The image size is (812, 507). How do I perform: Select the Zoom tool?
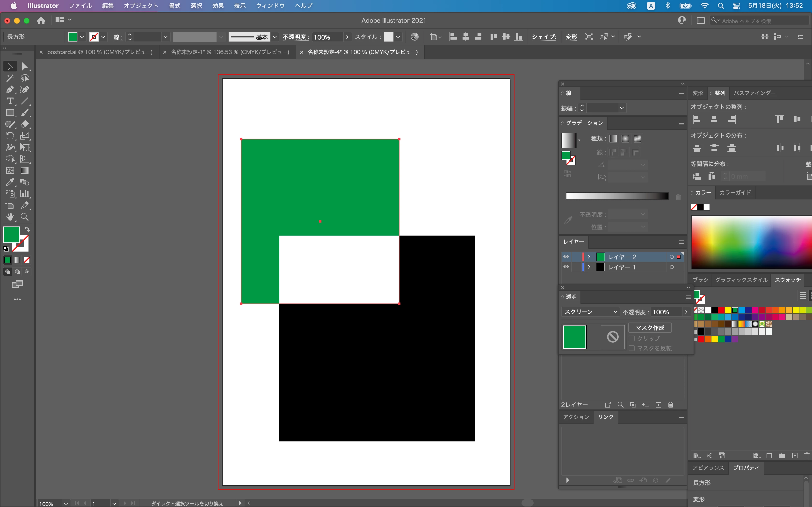[24, 217]
